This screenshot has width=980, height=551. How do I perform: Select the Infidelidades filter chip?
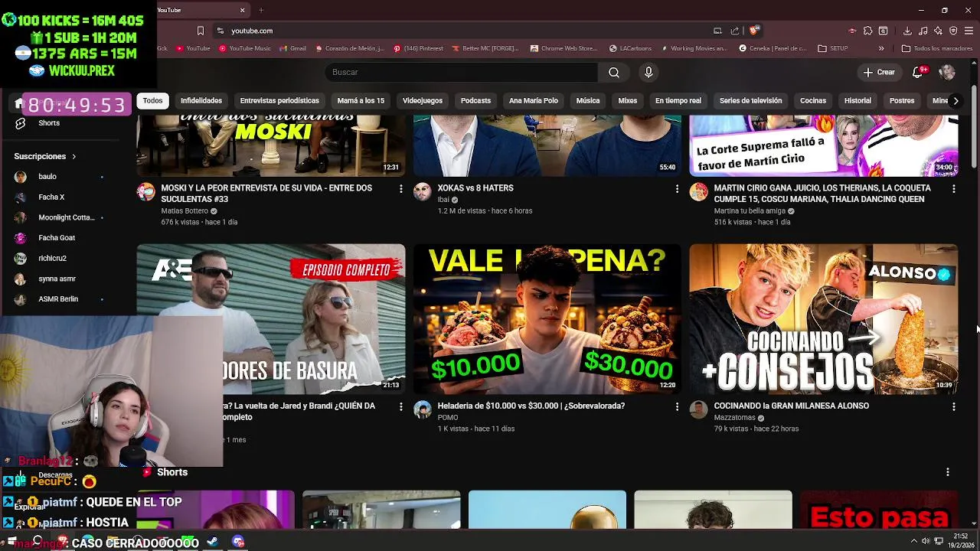pyautogui.click(x=201, y=100)
